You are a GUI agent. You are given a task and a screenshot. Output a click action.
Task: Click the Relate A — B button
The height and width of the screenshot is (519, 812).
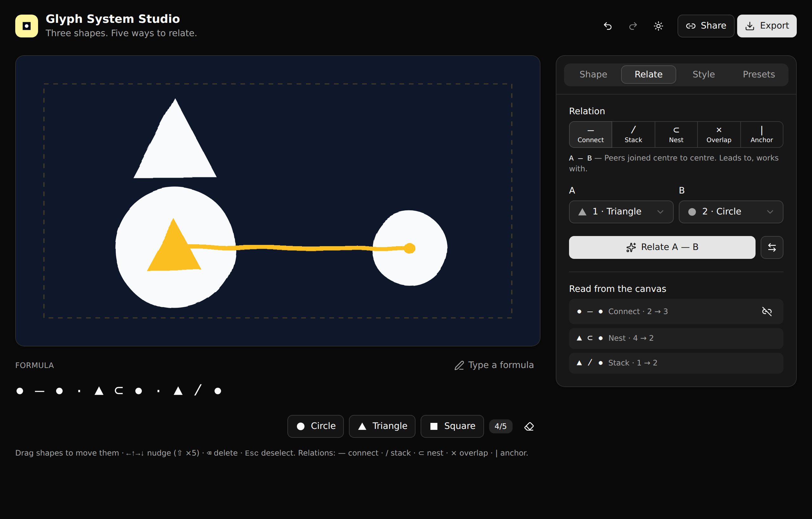click(x=662, y=247)
